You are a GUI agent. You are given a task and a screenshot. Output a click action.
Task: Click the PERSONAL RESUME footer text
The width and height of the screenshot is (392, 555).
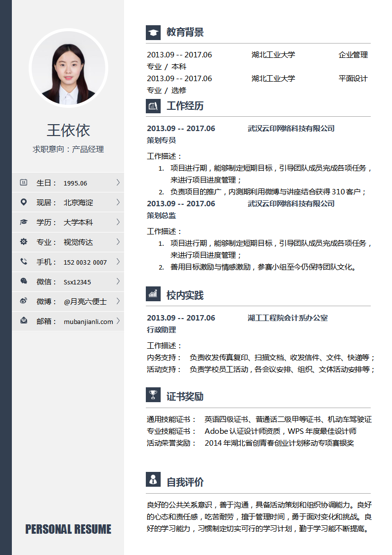[x=68, y=529]
